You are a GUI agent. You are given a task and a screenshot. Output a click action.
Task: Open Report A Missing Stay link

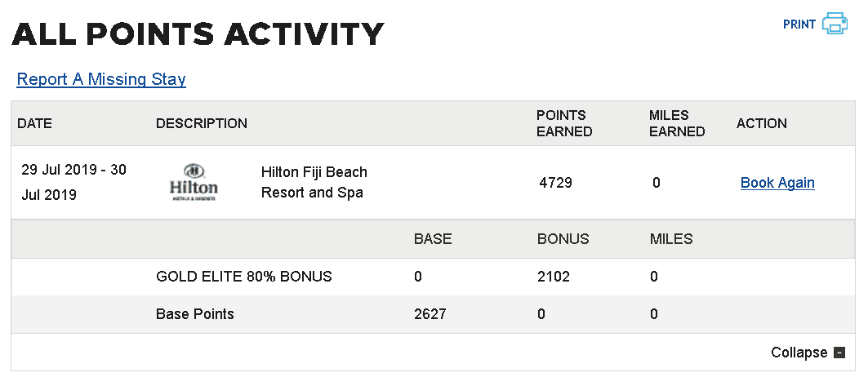[101, 79]
